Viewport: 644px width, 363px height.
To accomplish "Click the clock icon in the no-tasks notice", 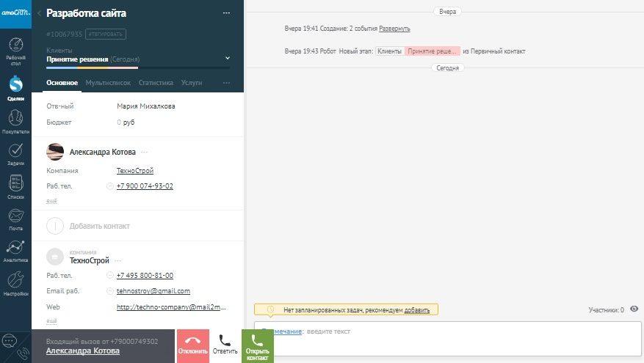I will click(270, 309).
